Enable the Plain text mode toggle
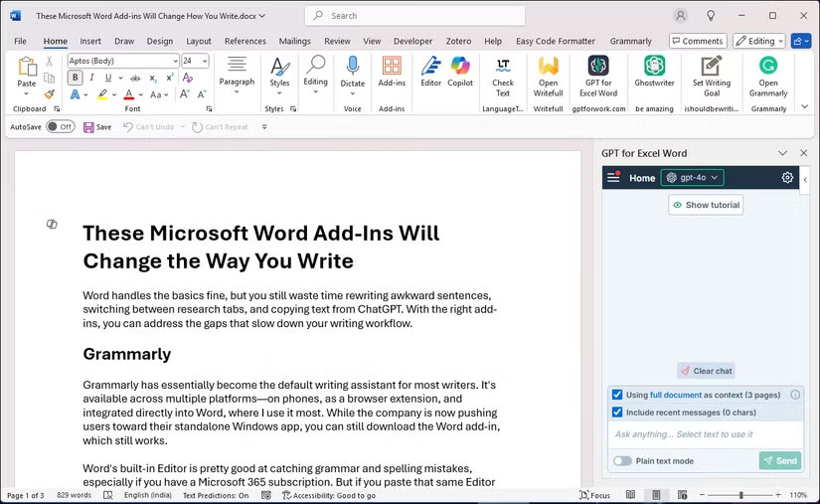The image size is (820, 504). (622, 461)
